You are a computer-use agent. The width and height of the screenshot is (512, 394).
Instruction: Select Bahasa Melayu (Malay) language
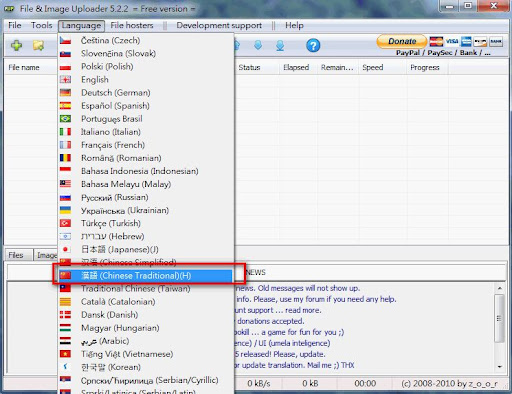(146, 184)
